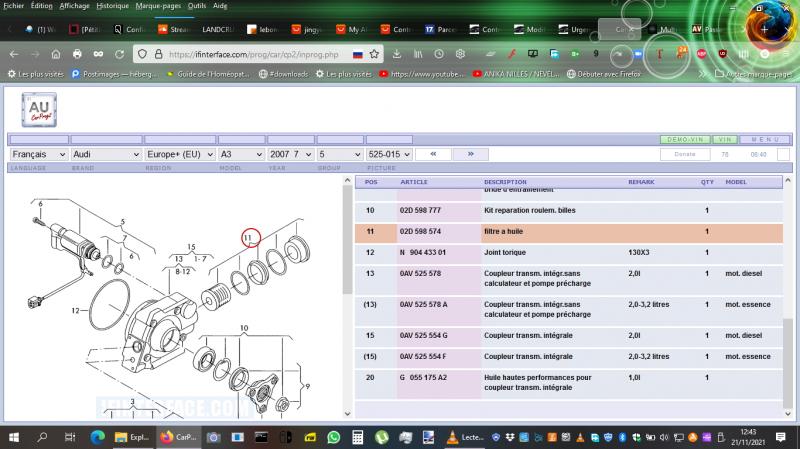800x449 pixels.
Task: Switch to the Strea browser tab
Action: (173, 30)
